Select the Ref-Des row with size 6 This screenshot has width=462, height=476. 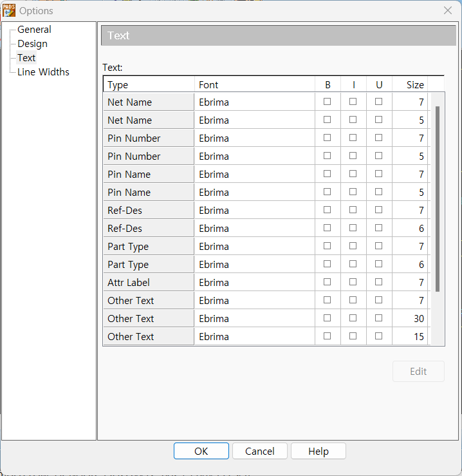pos(149,228)
